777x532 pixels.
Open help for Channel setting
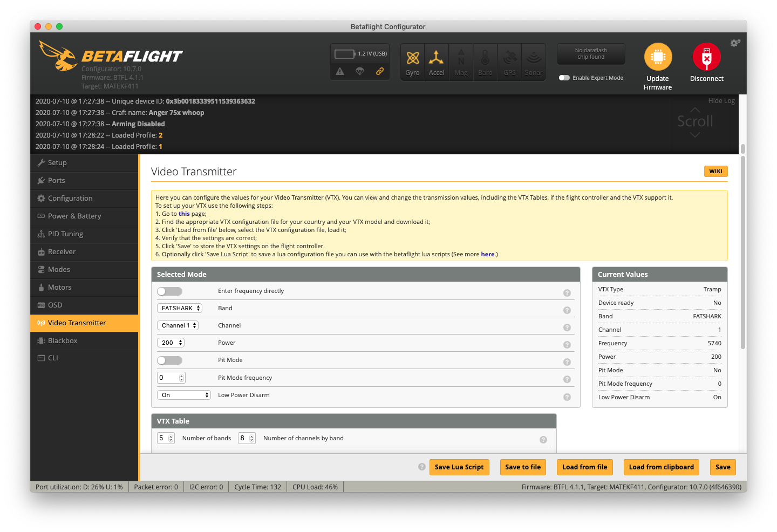pos(567,328)
